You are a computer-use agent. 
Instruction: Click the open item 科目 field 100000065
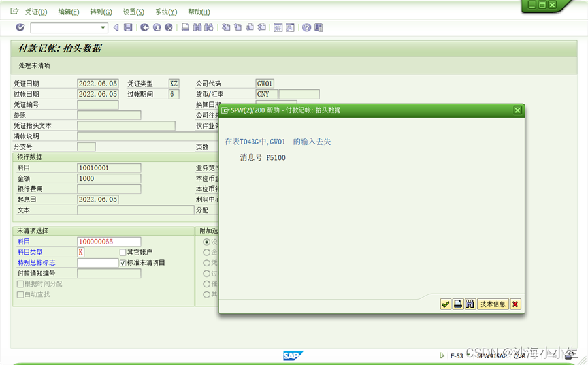(109, 242)
